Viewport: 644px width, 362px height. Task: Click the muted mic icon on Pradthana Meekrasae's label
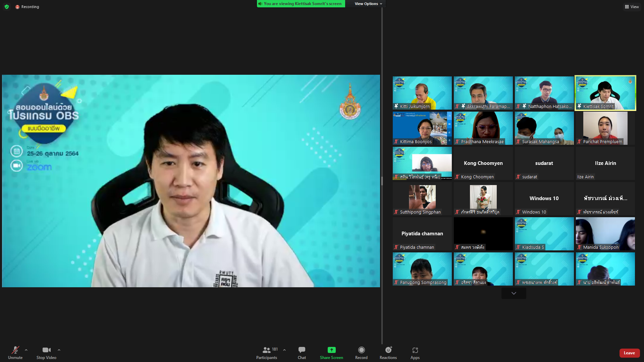[457, 141]
